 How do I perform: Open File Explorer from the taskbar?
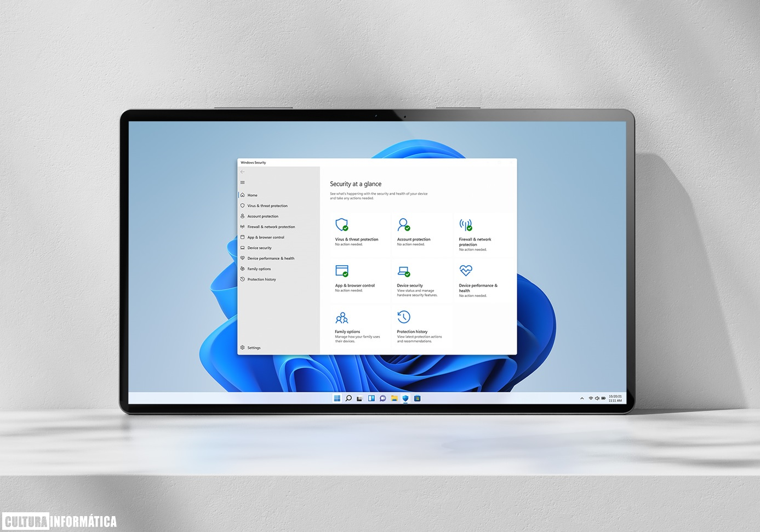(395, 398)
